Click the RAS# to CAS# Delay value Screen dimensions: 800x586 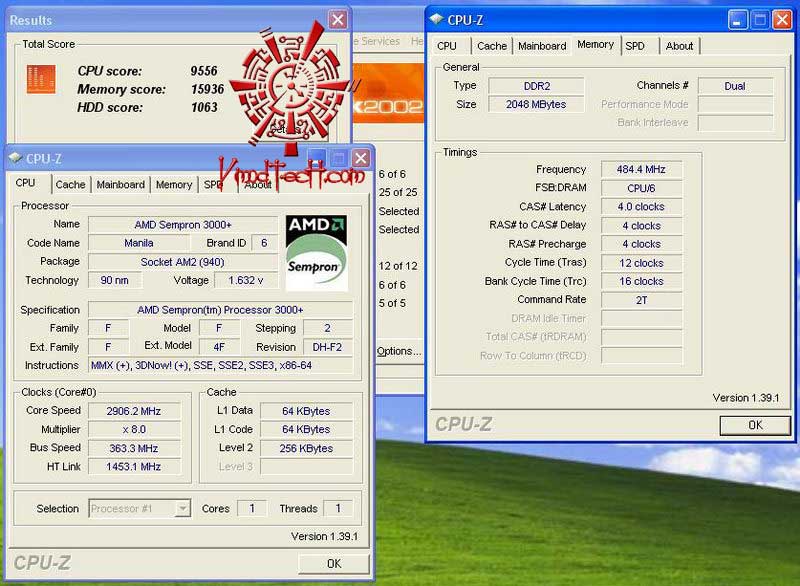point(641,225)
